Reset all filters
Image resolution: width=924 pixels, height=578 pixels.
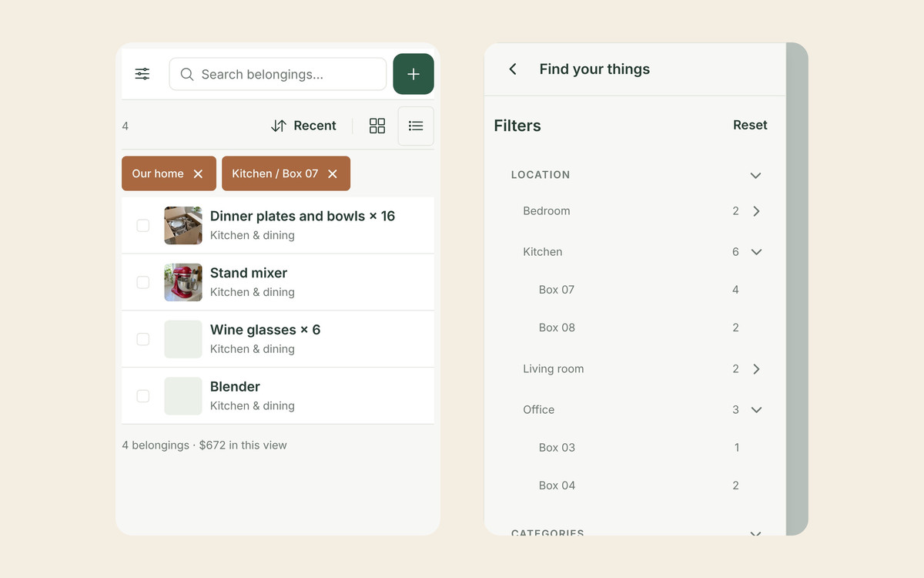pyautogui.click(x=750, y=125)
